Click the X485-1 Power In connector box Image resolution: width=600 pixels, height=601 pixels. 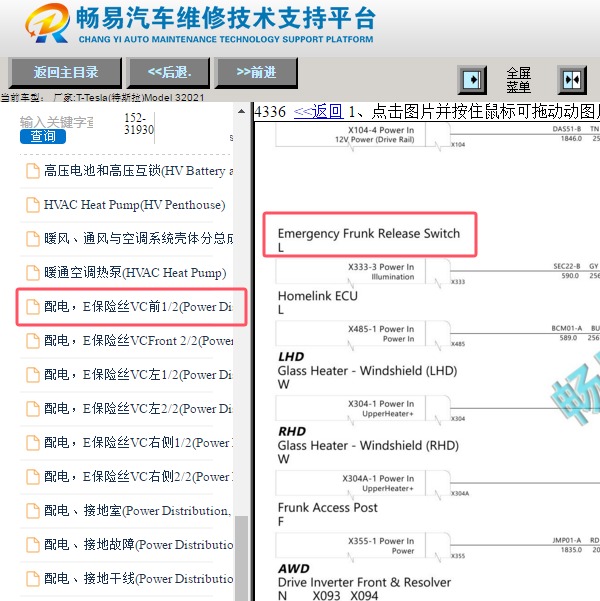coord(362,333)
